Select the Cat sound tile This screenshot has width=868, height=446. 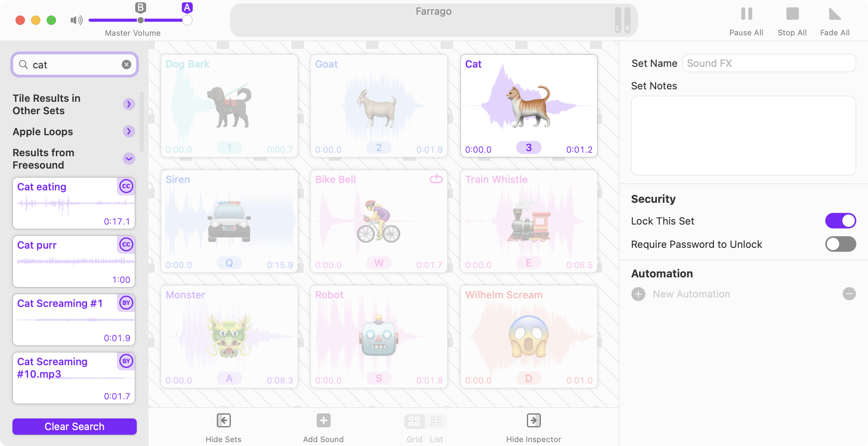click(x=529, y=106)
